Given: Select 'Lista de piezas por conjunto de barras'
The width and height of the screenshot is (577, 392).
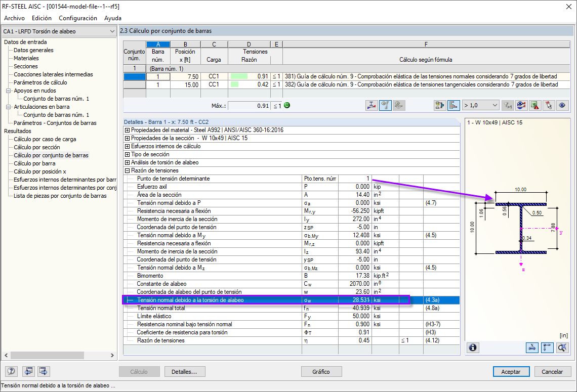Looking at the screenshot, I should pyautogui.click(x=60, y=196).
